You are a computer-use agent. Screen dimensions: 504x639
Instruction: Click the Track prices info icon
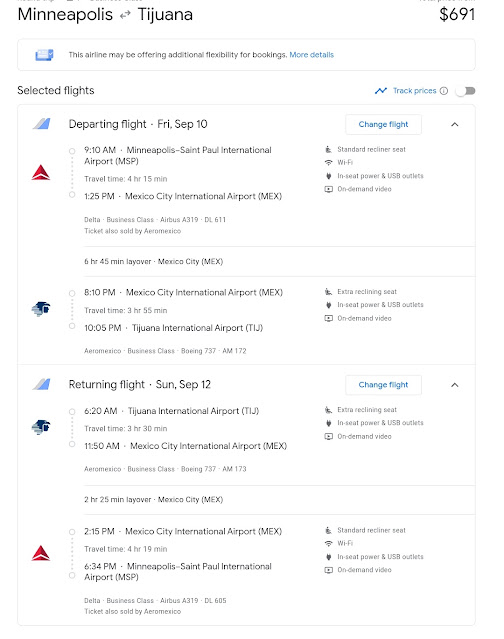(444, 91)
